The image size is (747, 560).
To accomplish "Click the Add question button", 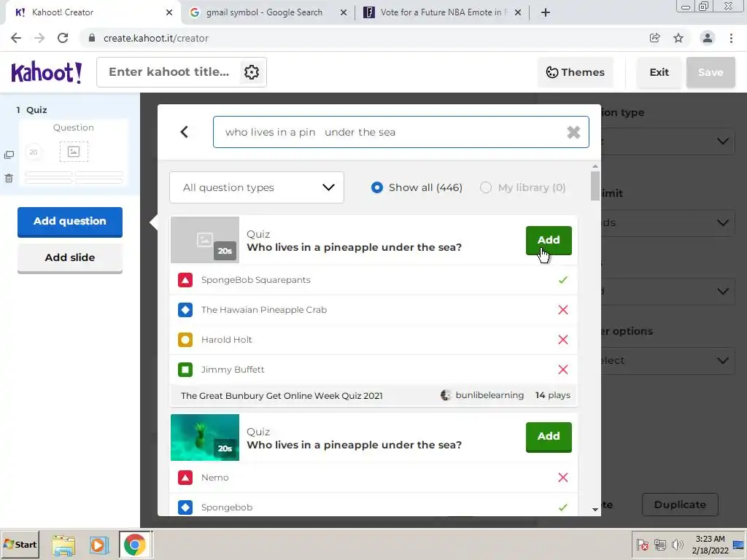I will click(70, 222).
